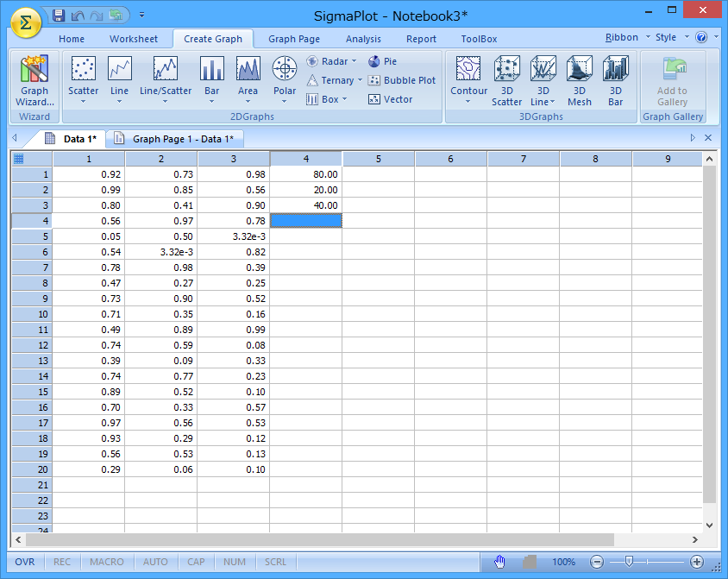Select the cell containing 80.00

click(306, 174)
